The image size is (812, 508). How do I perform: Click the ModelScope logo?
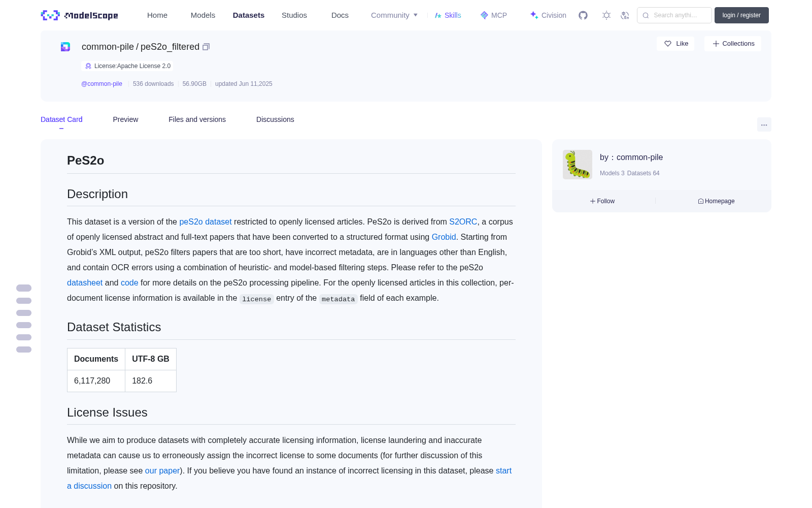[80, 15]
